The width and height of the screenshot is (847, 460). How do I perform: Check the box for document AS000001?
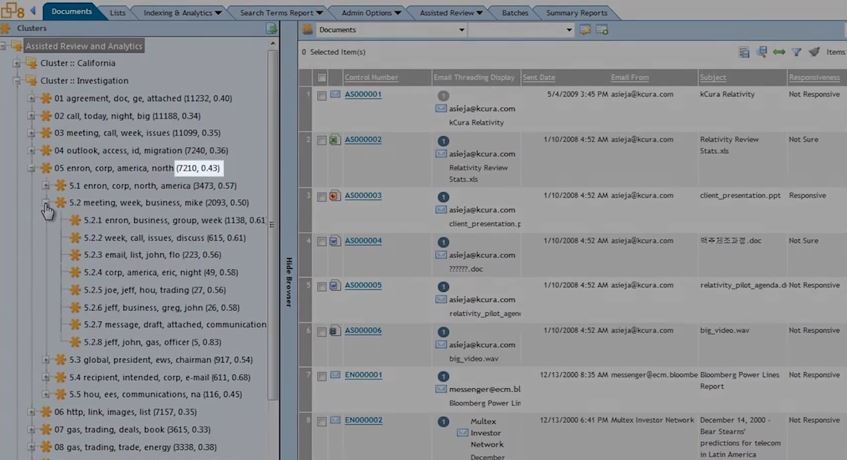(x=321, y=96)
